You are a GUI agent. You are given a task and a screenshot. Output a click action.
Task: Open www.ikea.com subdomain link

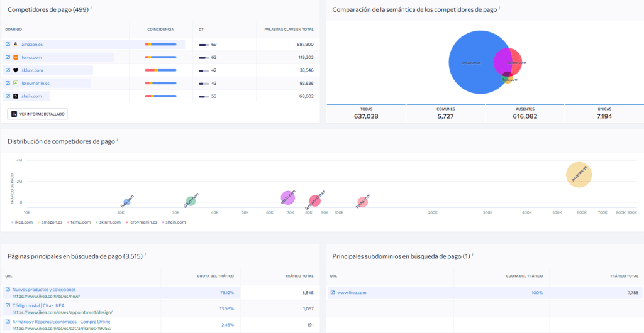pyautogui.click(x=352, y=292)
